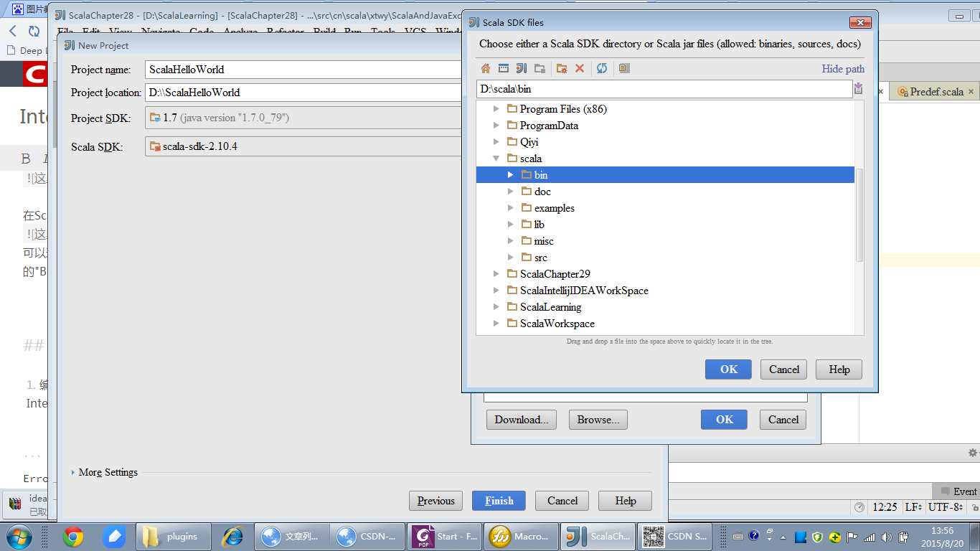Expand the examples folder arrow
This screenshot has width=980, height=551.
(x=510, y=208)
